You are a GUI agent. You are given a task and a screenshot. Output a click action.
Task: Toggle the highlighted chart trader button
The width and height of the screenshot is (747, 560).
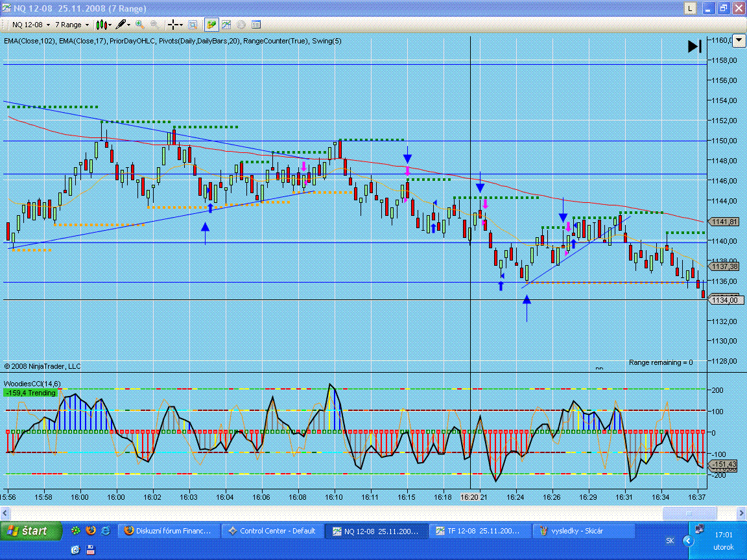click(211, 25)
